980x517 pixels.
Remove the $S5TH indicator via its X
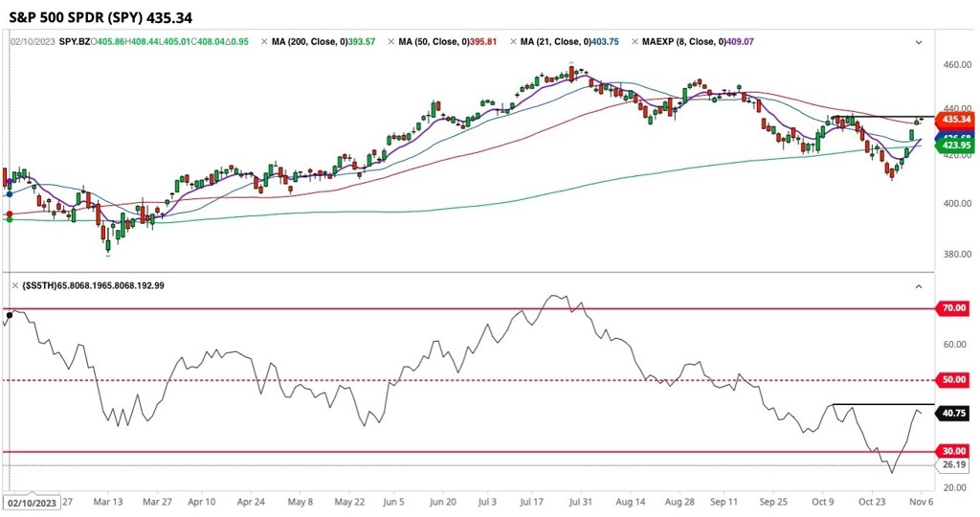coord(15,285)
